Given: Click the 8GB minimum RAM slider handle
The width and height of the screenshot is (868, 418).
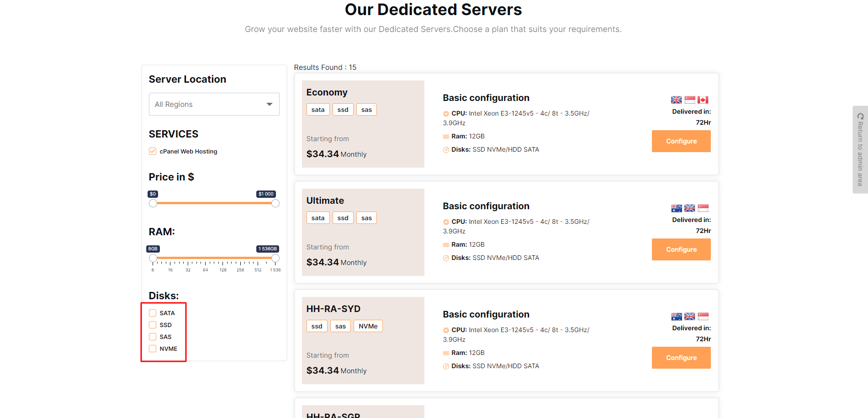Looking at the screenshot, I should click(x=153, y=258).
